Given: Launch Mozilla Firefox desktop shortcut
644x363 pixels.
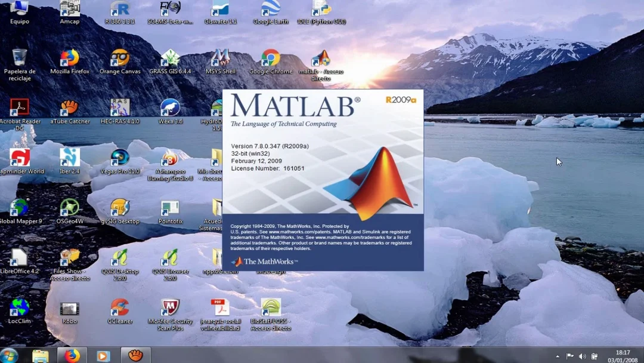Looking at the screenshot, I should (69, 61).
